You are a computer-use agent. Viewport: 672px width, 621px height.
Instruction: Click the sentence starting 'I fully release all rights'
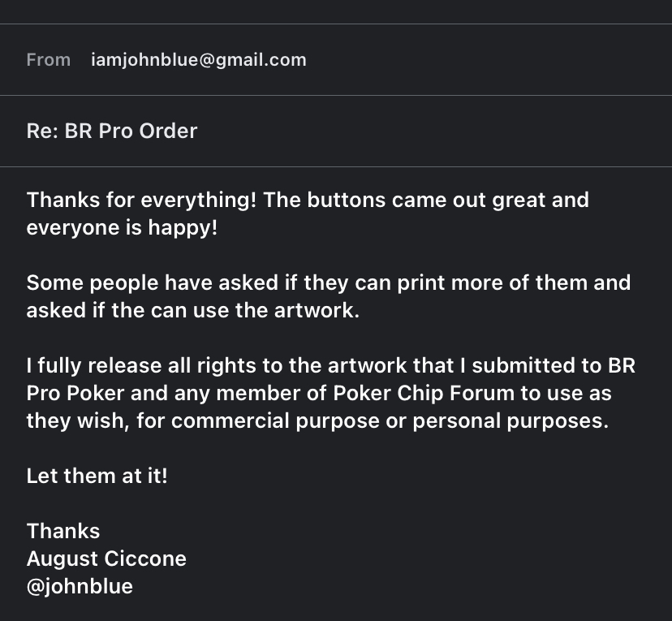pos(331,393)
